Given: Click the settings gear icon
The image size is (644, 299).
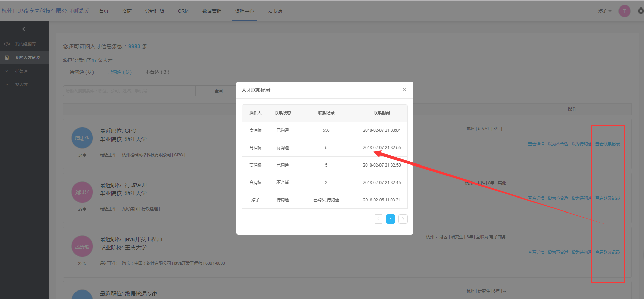Looking at the screenshot, I should click(640, 11).
